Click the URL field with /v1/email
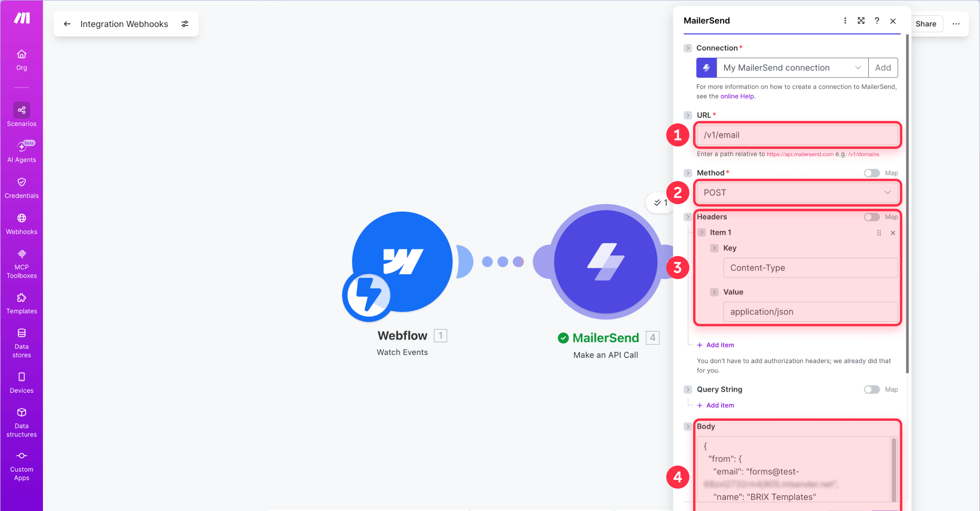The height and width of the screenshot is (511, 980). click(x=797, y=135)
